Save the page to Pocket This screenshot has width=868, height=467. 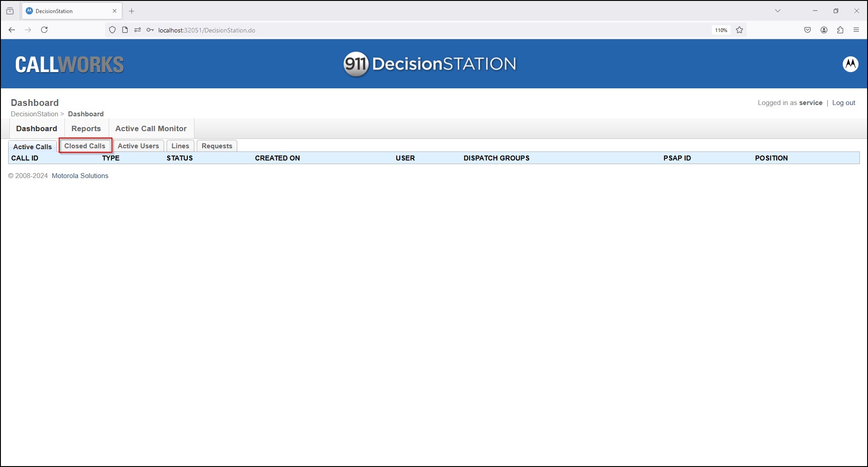(808, 30)
